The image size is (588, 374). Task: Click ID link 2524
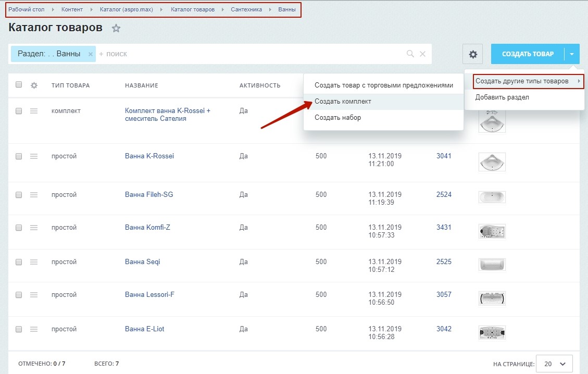[x=444, y=195]
